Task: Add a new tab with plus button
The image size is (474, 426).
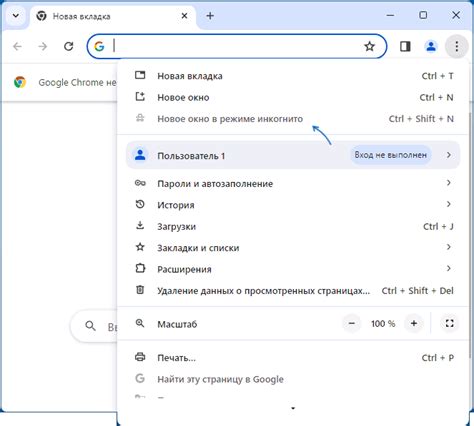Action: pos(210,16)
